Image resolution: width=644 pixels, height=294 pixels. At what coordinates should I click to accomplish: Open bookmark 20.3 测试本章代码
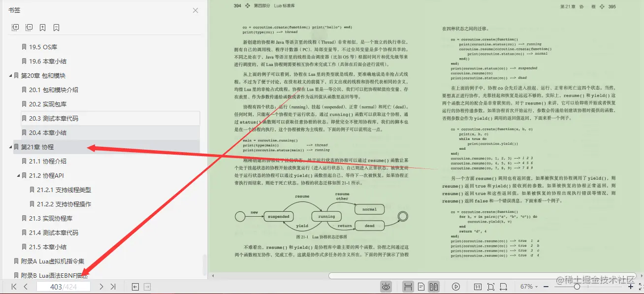[x=54, y=118]
